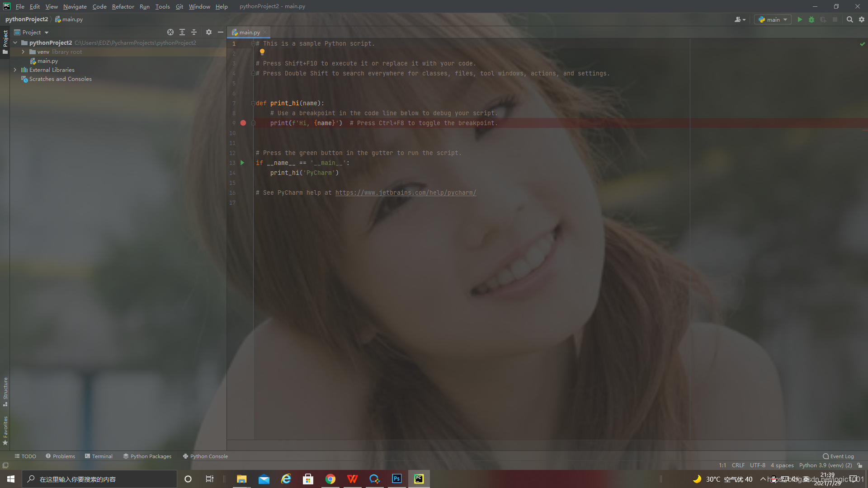Open Python Packages tool window
868x488 pixels.
147,456
